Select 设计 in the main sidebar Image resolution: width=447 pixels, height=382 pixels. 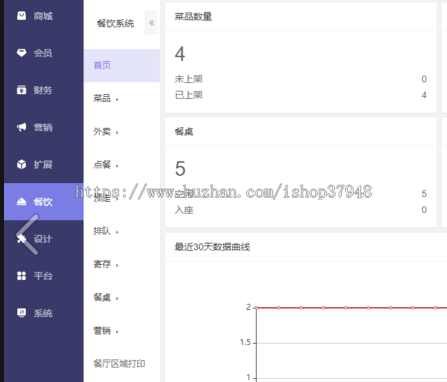43,239
